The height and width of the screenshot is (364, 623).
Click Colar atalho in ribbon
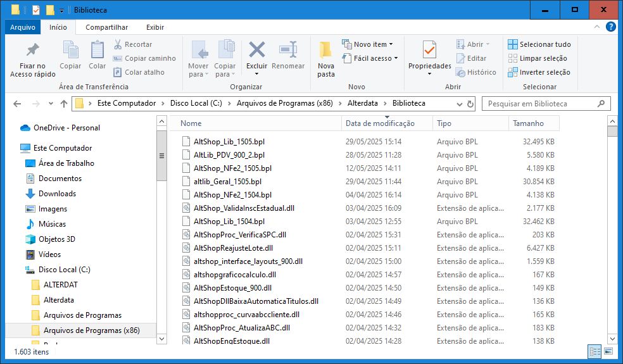pyautogui.click(x=139, y=72)
